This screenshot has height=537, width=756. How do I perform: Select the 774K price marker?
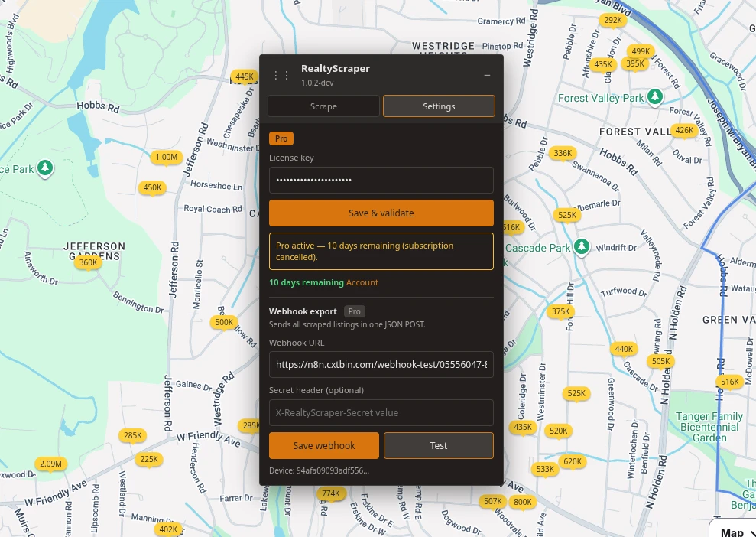pos(331,493)
